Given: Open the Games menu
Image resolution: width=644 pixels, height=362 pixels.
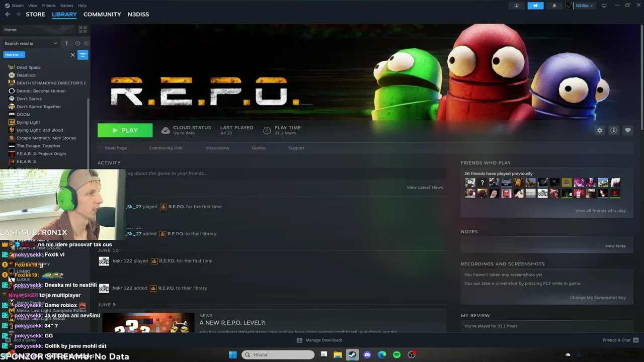Looking at the screenshot, I should pos(67,6).
